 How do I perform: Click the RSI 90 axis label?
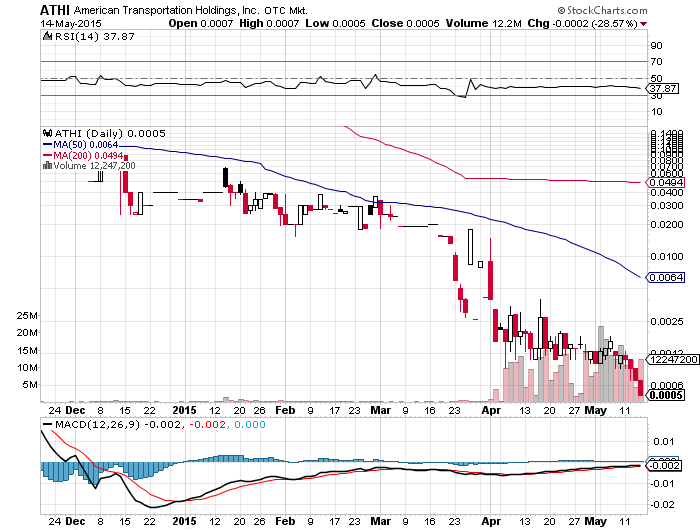tap(657, 46)
